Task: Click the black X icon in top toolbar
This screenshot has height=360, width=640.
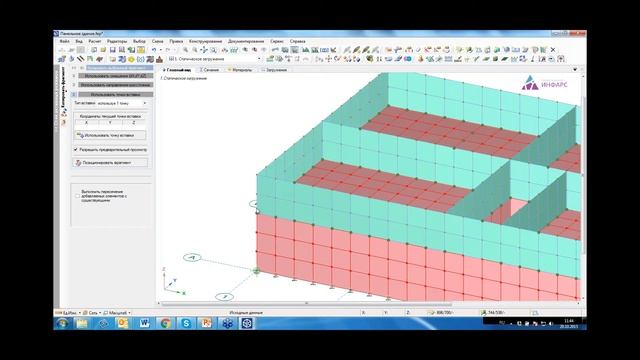Action: [x=553, y=50]
